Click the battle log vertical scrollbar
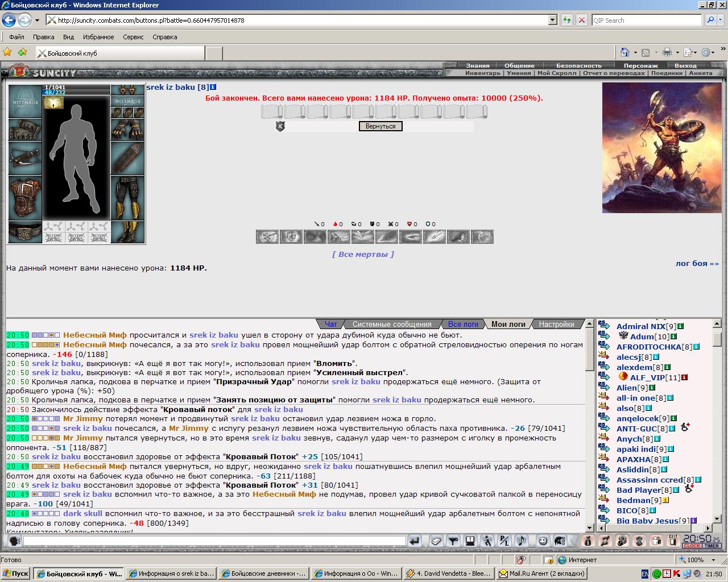This screenshot has height=582, width=728. [589, 426]
